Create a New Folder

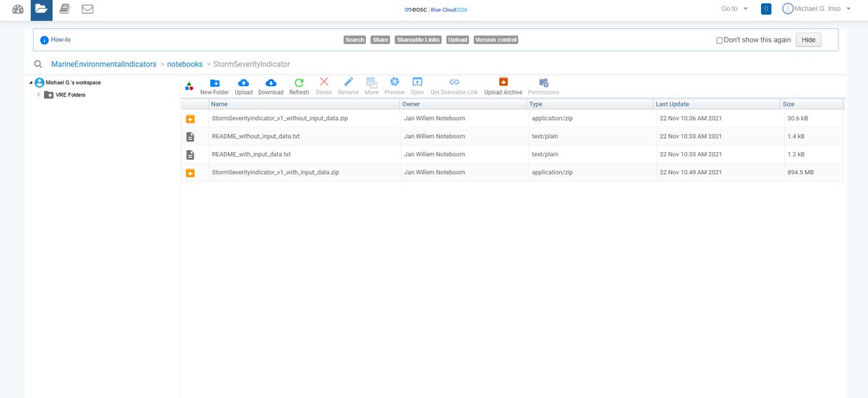coord(215,86)
